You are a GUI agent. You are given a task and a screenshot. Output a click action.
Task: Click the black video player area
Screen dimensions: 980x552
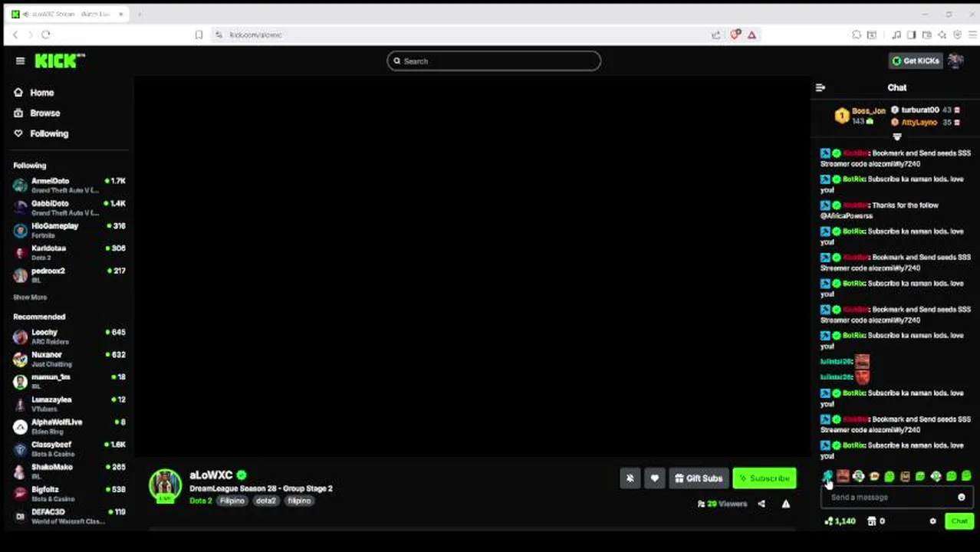[472, 267]
